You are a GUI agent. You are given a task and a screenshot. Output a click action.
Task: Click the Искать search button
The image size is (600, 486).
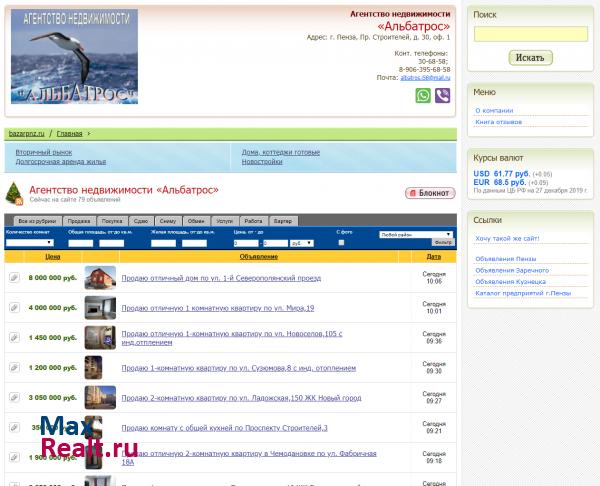tap(530, 58)
